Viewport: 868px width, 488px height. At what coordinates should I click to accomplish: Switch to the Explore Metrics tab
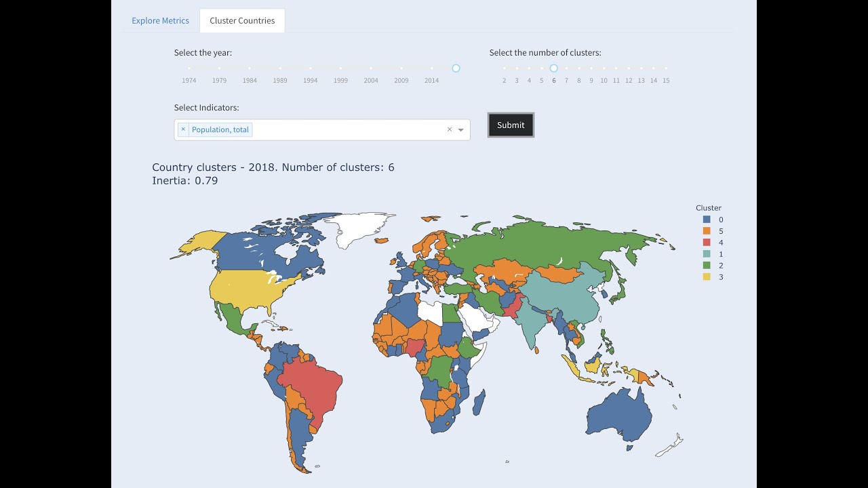click(160, 20)
